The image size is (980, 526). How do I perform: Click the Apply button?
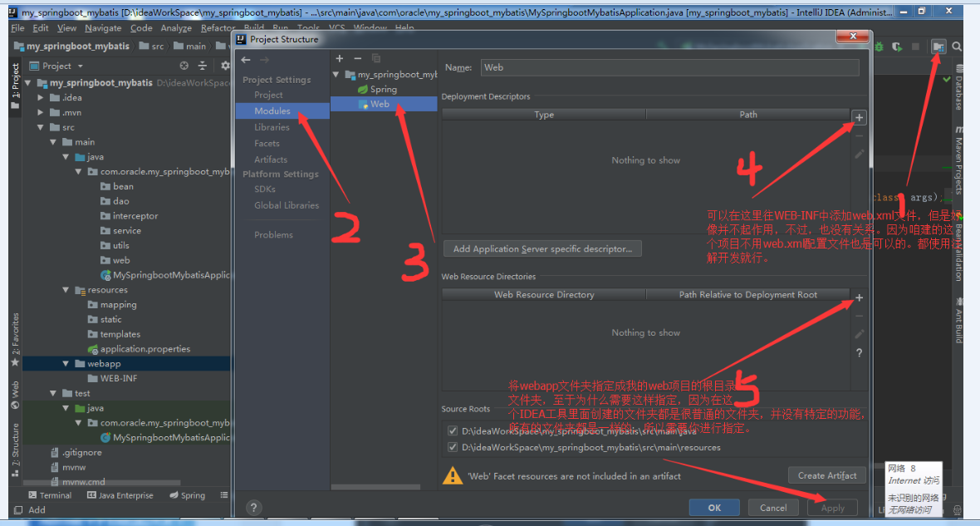click(x=832, y=507)
